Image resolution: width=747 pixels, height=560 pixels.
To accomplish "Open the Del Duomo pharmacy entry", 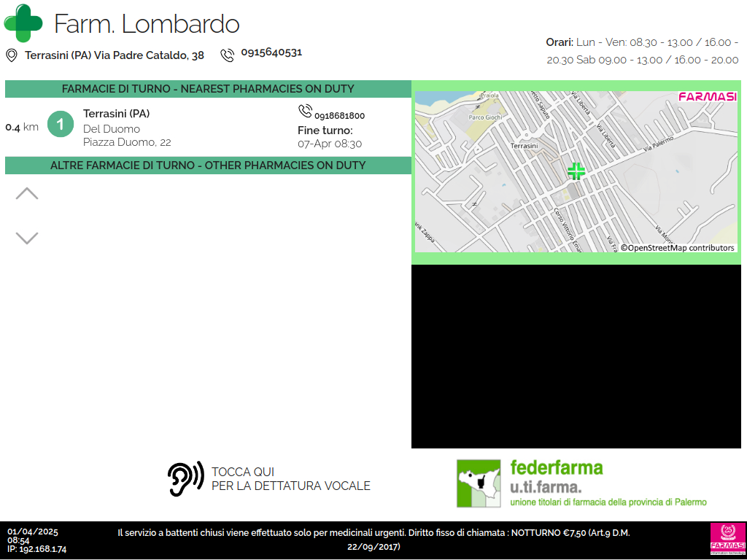I will [x=127, y=128].
